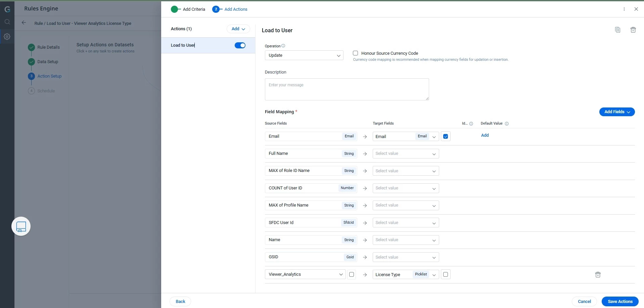Image resolution: width=644 pixels, height=308 pixels.
Task: Click the COUNT of User ID source field
Action: coord(311,188)
